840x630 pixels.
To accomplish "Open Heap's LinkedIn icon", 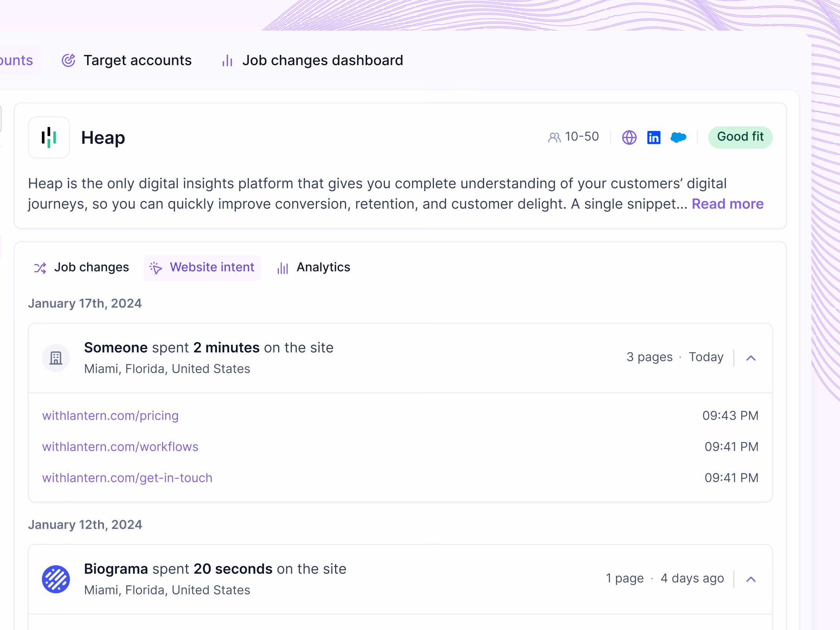I will coord(654,137).
